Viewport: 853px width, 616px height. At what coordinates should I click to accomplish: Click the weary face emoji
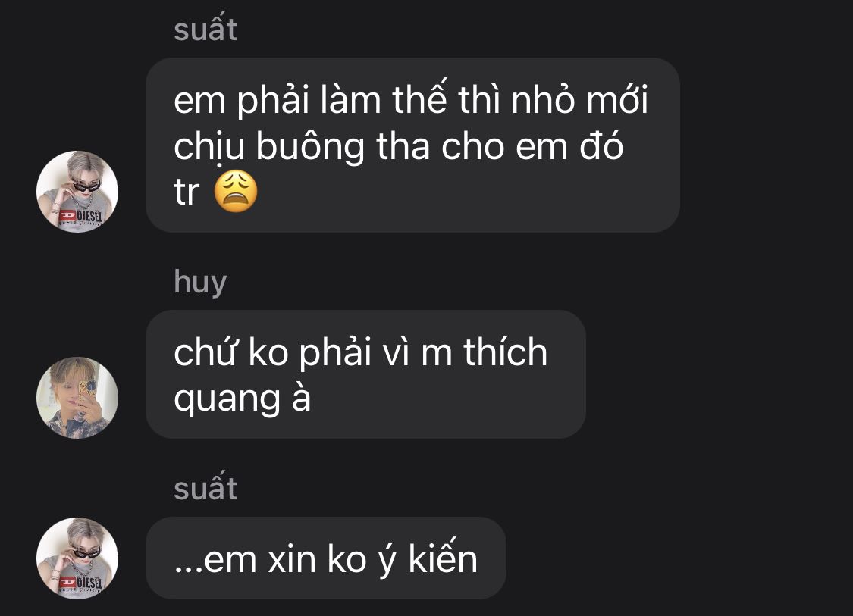(x=236, y=191)
